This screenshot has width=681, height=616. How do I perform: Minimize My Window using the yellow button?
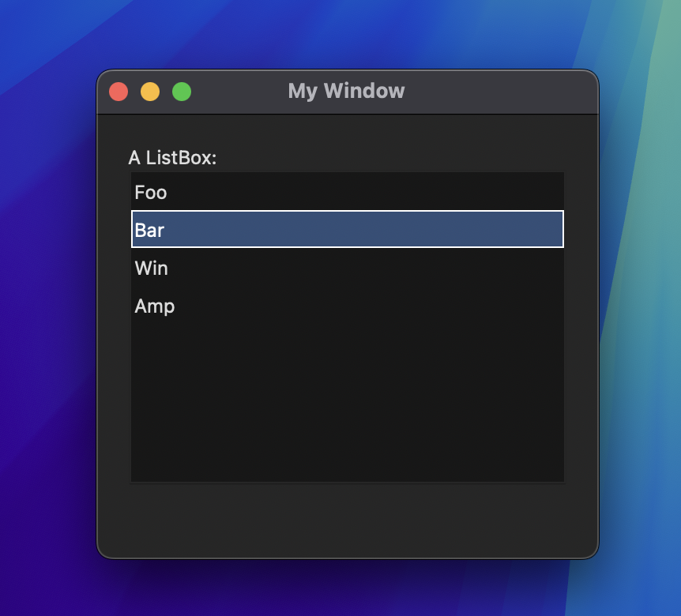150,92
